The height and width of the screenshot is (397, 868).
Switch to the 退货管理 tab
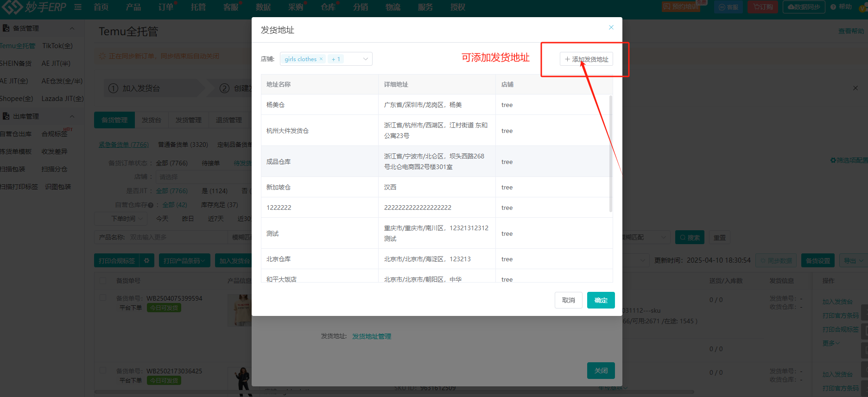tap(229, 120)
